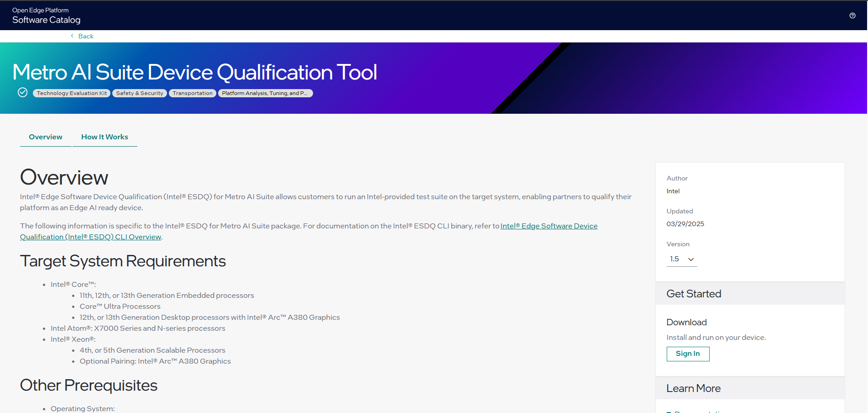Image resolution: width=868 pixels, height=413 pixels.
Task: Open the Version 1.5 dropdown
Action: pos(682,259)
